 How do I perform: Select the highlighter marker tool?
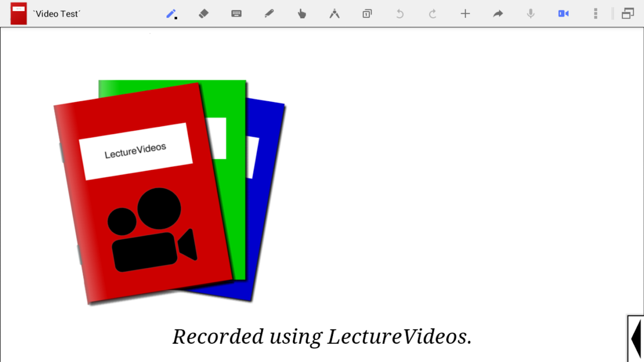point(269,14)
